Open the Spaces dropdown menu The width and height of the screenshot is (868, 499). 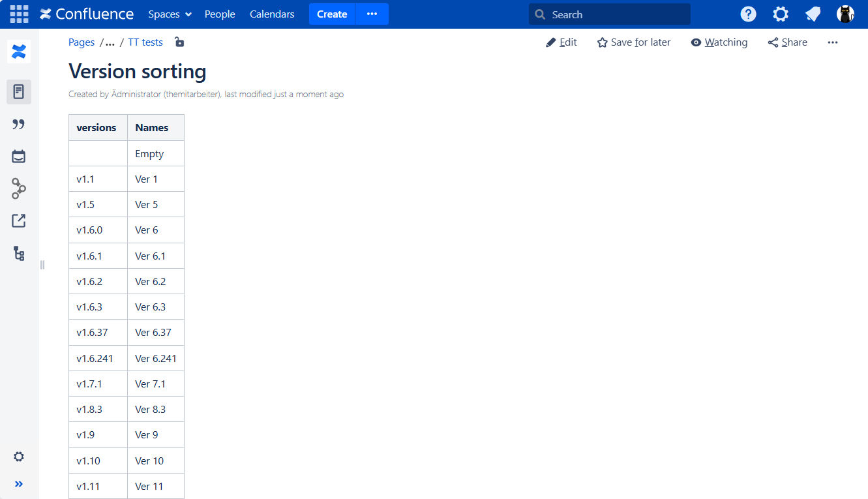(x=170, y=14)
